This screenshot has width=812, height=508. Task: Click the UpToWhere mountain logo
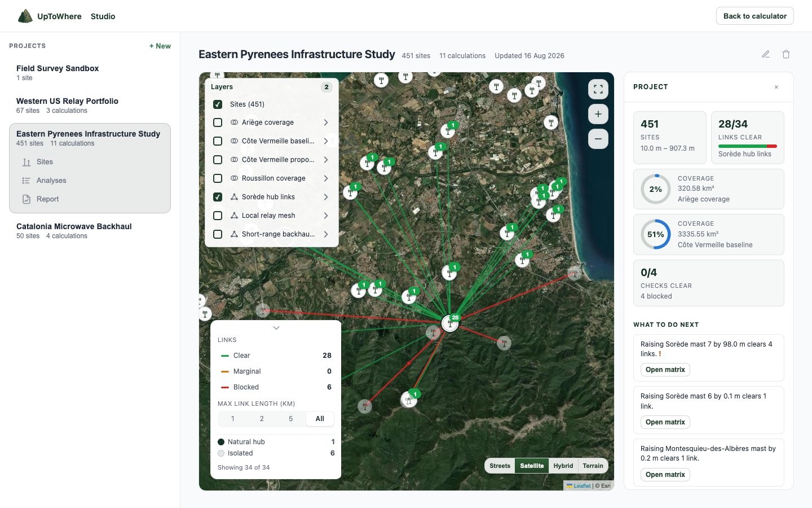tap(25, 16)
